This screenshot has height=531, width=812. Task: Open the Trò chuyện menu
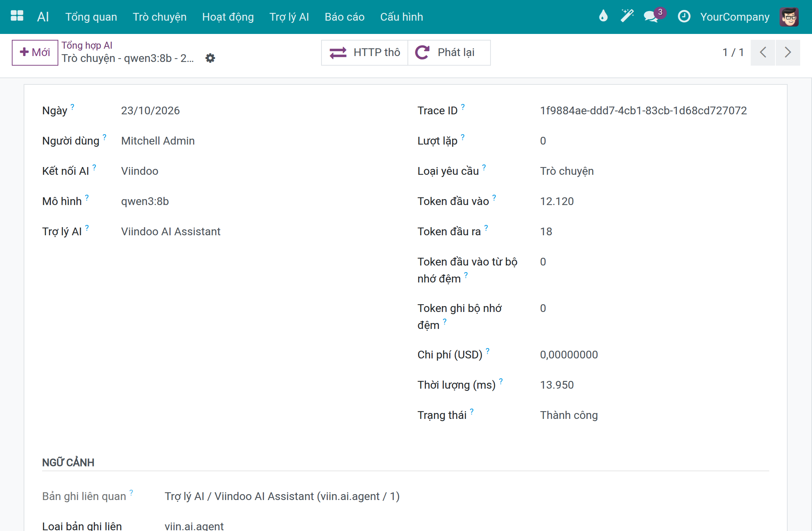[159, 17]
